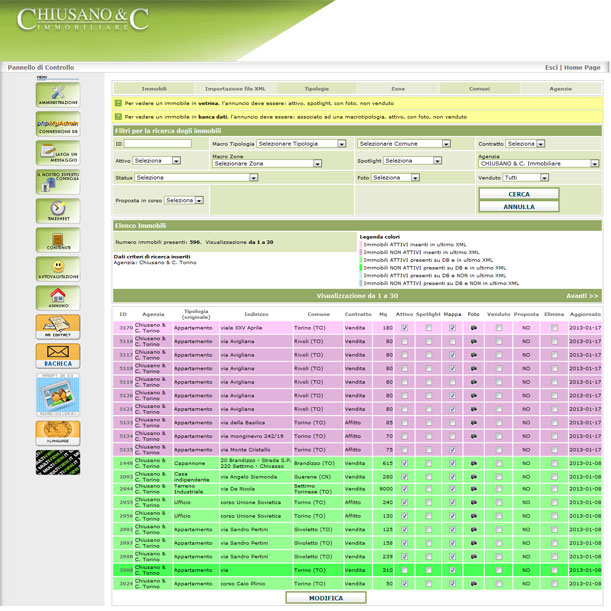The image size is (611, 611).
Task: Go to next page with Avanti >>
Action: click(x=582, y=296)
